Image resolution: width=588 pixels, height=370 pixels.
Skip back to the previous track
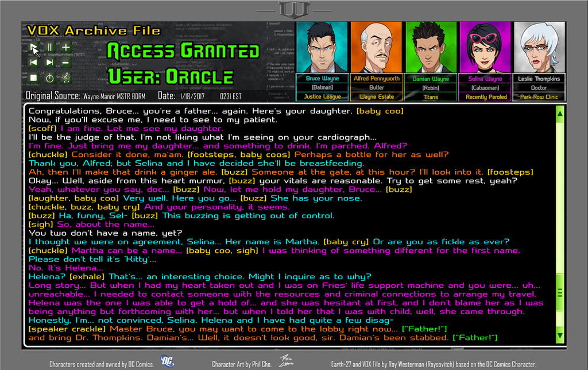(x=34, y=62)
